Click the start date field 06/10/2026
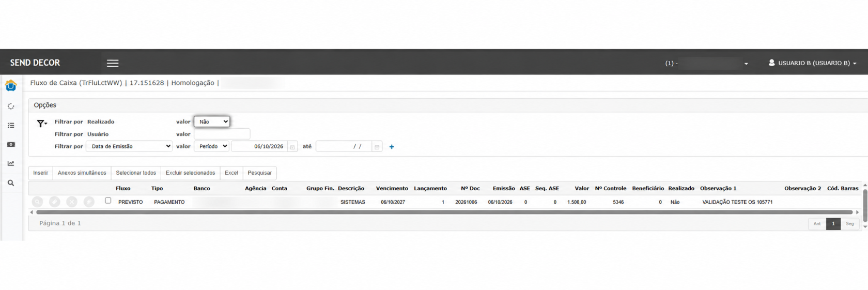The image size is (868, 290). pos(260,147)
